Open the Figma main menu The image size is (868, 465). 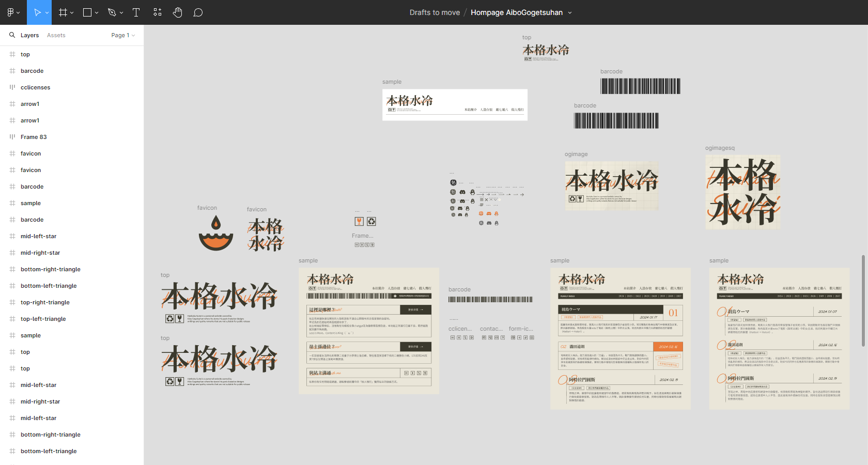click(x=13, y=12)
